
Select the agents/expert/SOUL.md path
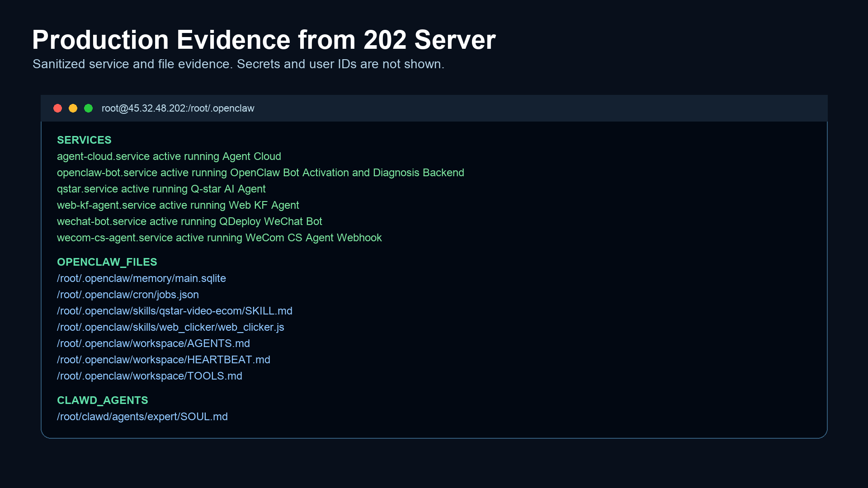click(142, 417)
